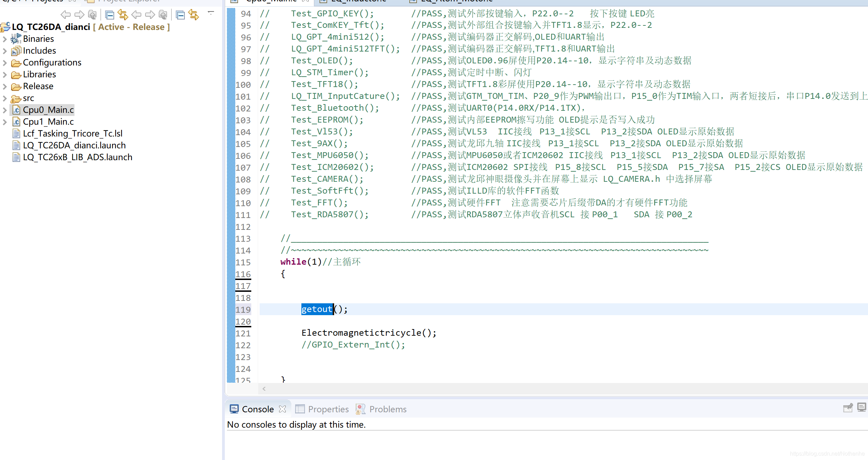Viewport: 868px width, 460px height.
Task: Click the Cpu1_Main.c file icon
Action: (x=16, y=122)
